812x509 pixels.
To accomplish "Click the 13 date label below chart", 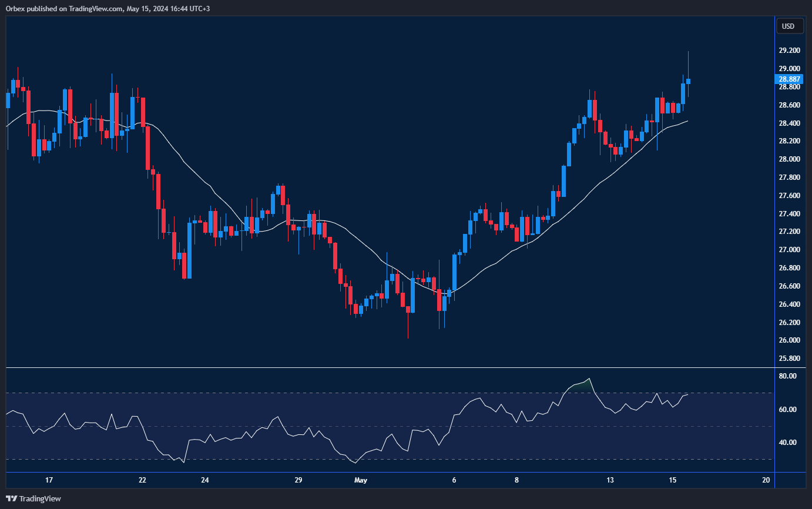I will [x=609, y=480].
